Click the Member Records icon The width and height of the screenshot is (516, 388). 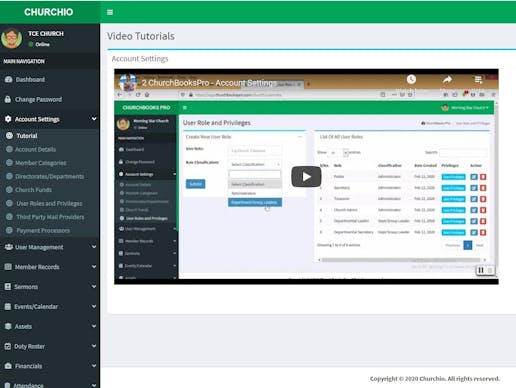click(x=8, y=267)
